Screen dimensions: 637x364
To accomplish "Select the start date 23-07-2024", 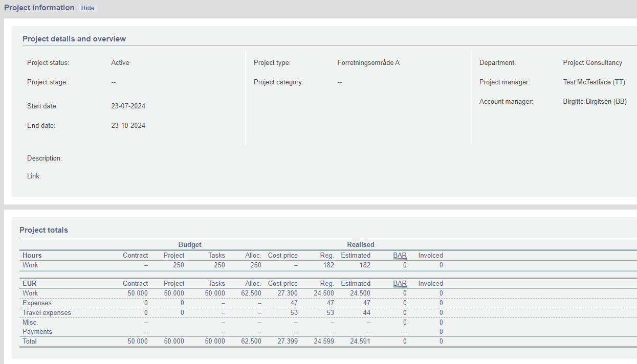I will 128,106.
